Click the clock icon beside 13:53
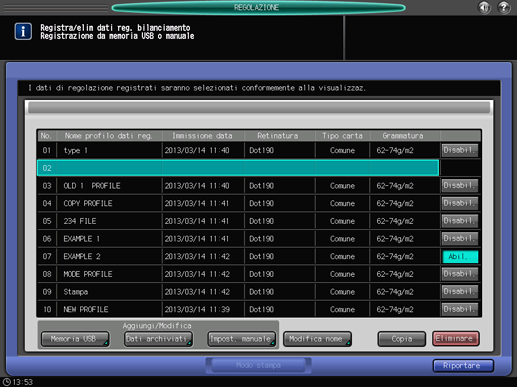The height and width of the screenshot is (387, 517). click(x=6, y=382)
